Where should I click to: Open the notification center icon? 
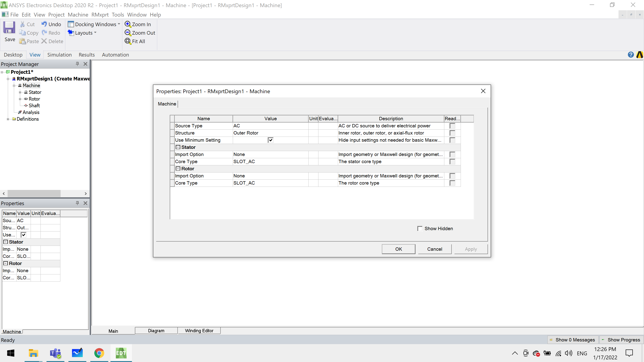[629, 353]
